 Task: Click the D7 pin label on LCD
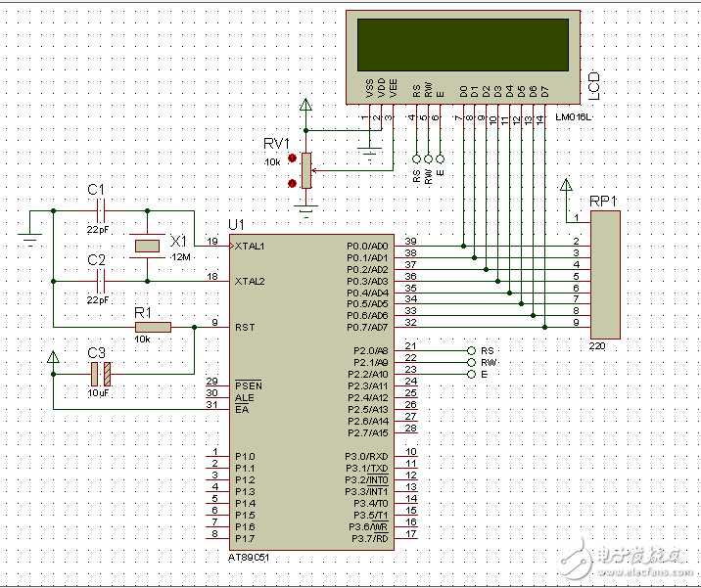pos(544,92)
